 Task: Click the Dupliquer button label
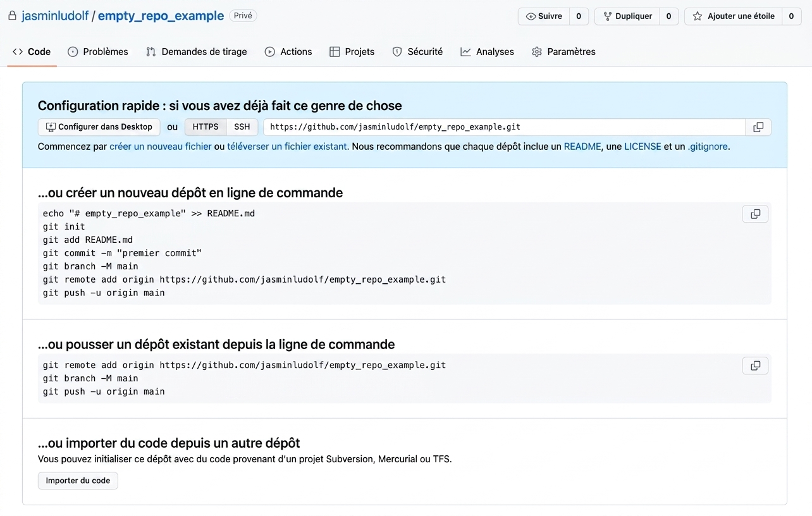point(634,16)
